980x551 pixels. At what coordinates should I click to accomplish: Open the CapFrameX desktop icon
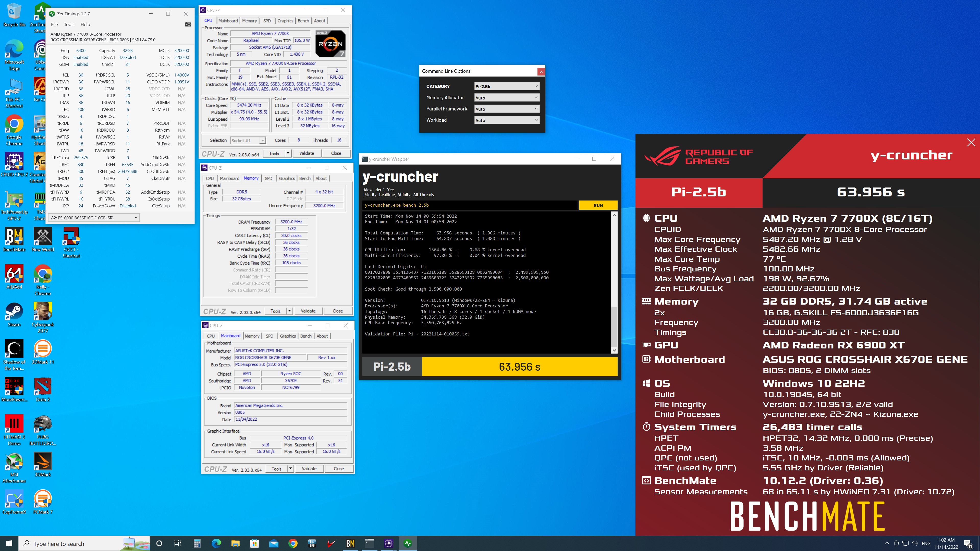pyautogui.click(x=14, y=502)
